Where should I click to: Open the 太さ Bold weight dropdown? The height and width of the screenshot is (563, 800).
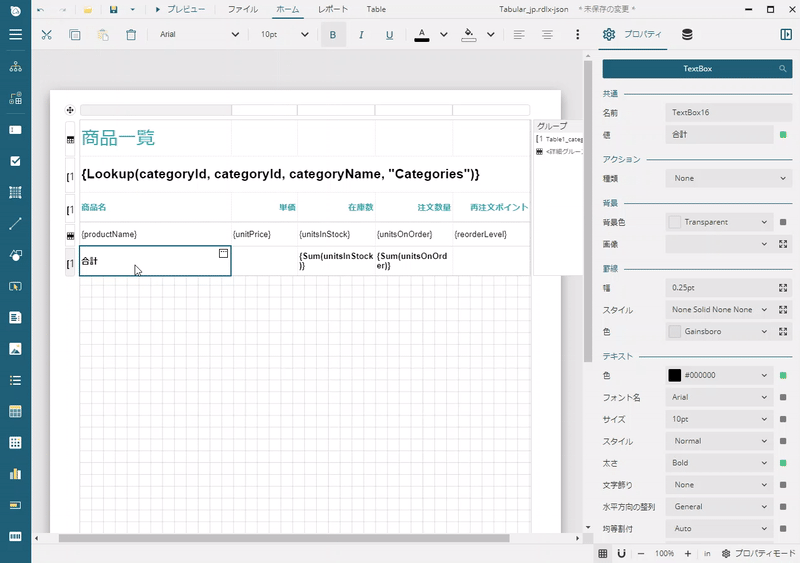tap(718, 463)
